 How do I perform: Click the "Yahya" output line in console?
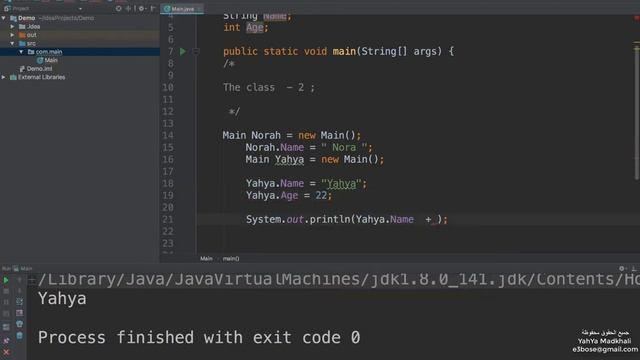coord(62,299)
